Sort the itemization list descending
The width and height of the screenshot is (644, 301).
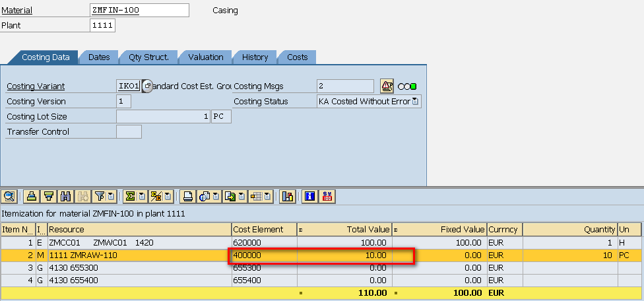tap(48, 196)
